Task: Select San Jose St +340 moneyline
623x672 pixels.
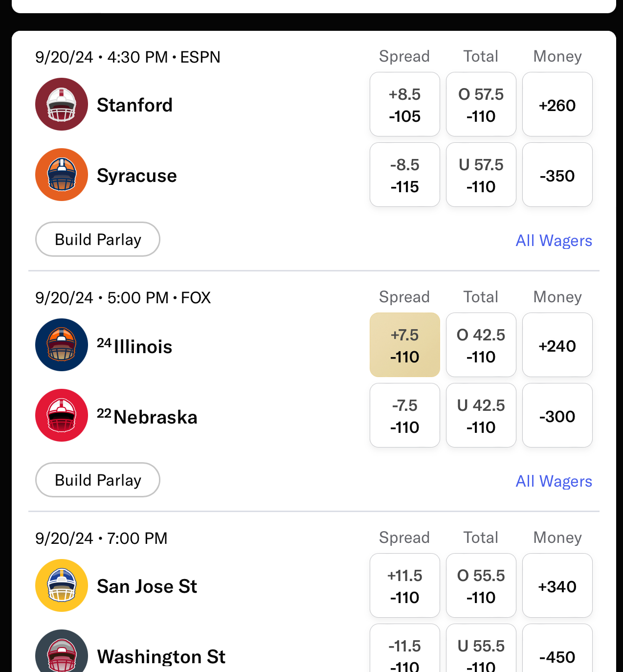Action: 557,585
